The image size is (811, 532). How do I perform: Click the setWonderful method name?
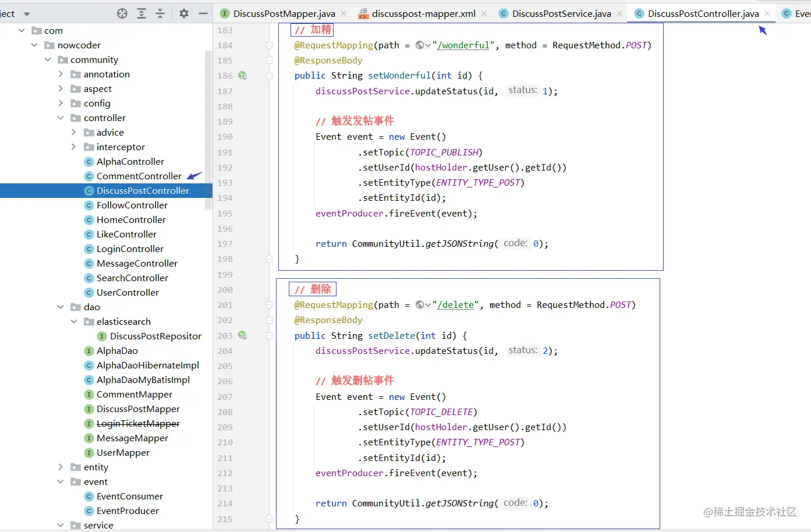point(399,76)
